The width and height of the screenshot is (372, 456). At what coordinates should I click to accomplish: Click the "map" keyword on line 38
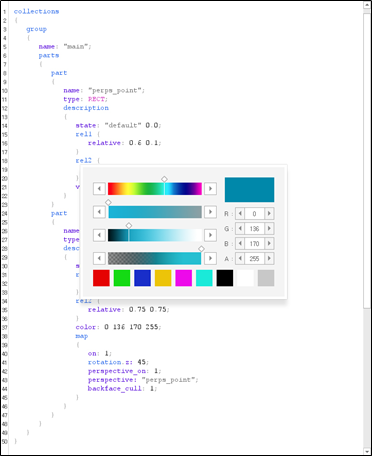click(x=82, y=336)
